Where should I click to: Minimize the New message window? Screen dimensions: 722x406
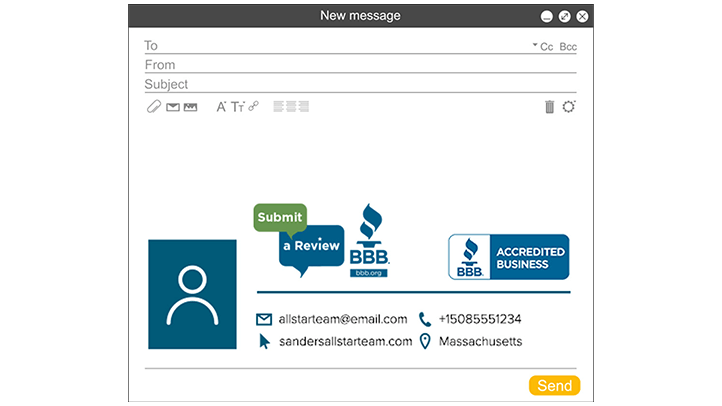[547, 17]
